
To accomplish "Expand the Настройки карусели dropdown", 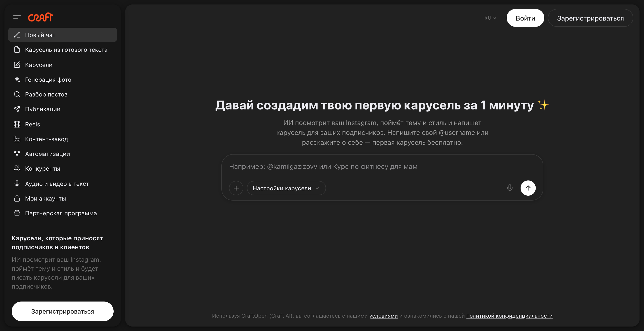I will pos(286,188).
